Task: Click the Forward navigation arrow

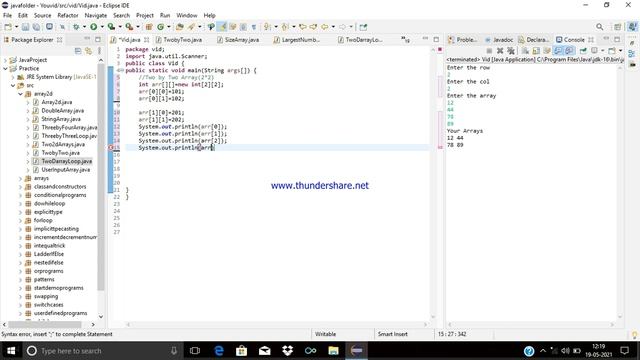Action: click(x=342, y=27)
